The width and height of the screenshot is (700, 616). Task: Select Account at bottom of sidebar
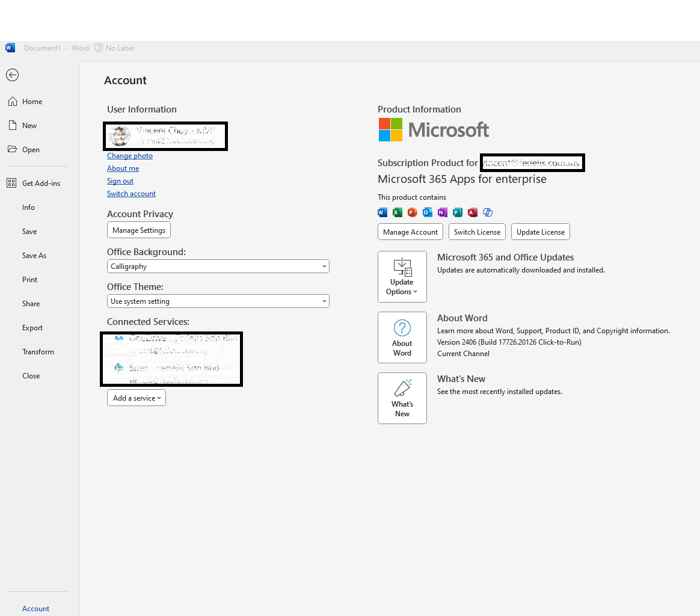click(35, 608)
